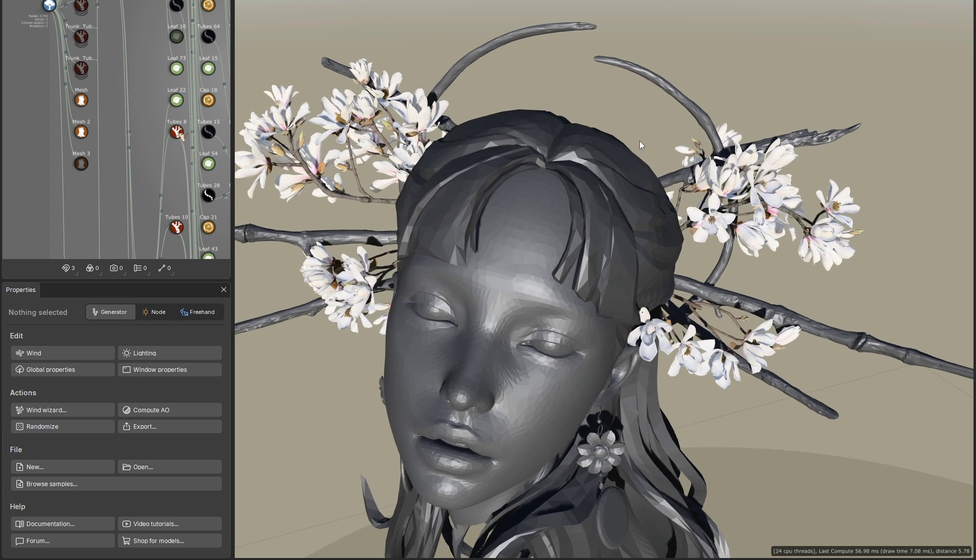This screenshot has width=976, height=560.
Task: Open Window properties
Action: click(170, 370)
